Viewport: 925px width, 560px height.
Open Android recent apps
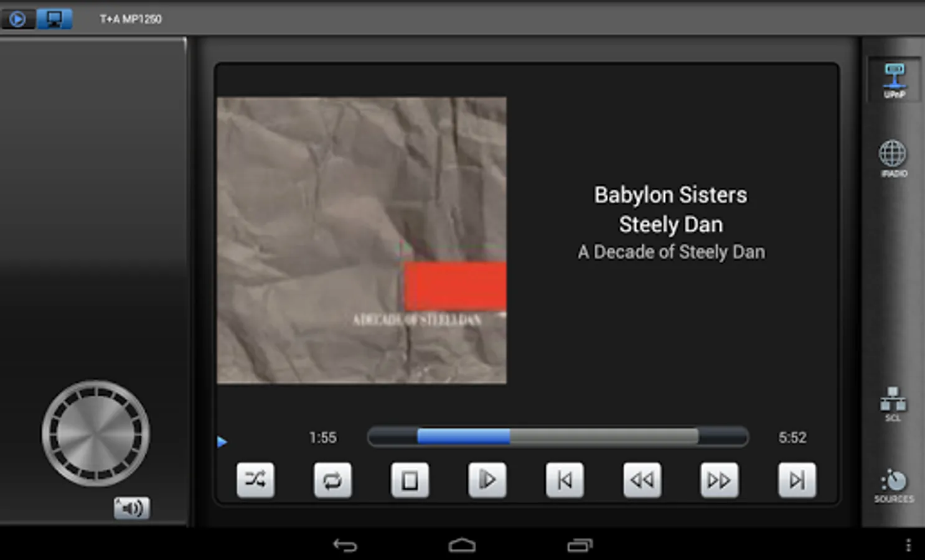(x=580, y=546)
